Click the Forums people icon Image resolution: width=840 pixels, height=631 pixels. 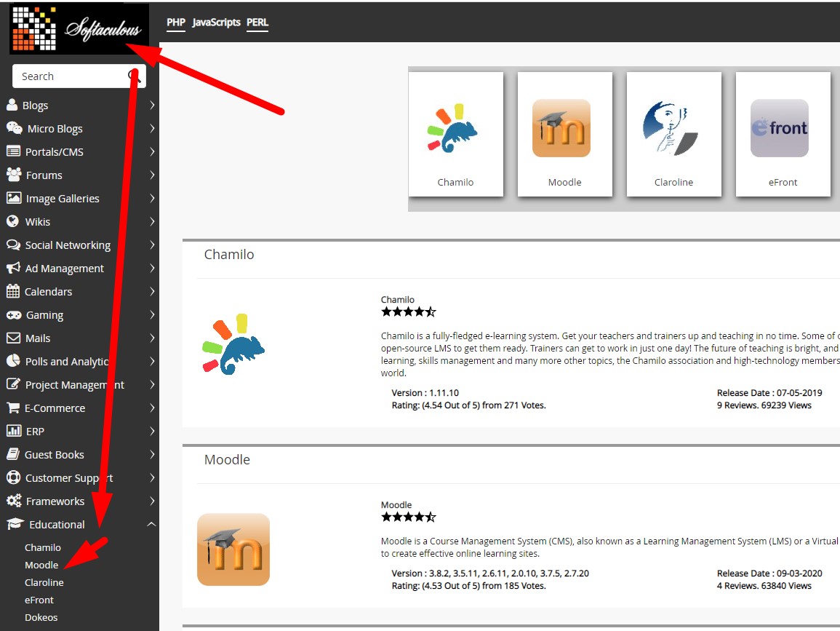(13, 174)
